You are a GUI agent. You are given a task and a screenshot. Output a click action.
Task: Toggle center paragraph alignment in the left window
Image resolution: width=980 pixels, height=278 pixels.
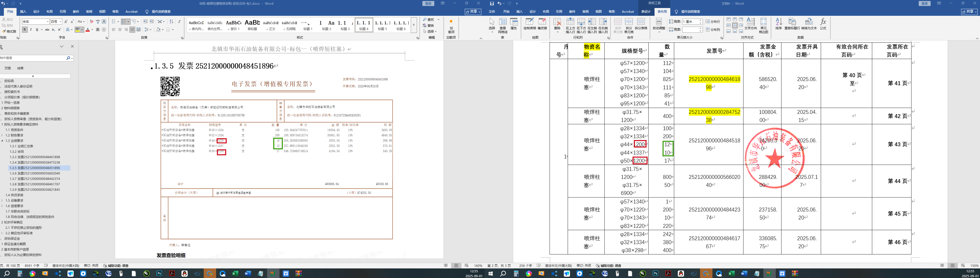click(x=120, y=30)
